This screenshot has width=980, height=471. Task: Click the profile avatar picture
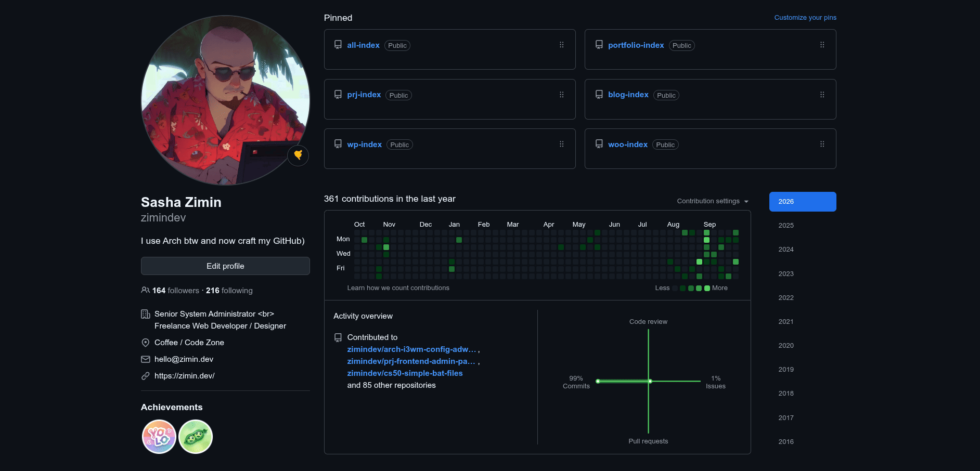click(x=225, y=100)
